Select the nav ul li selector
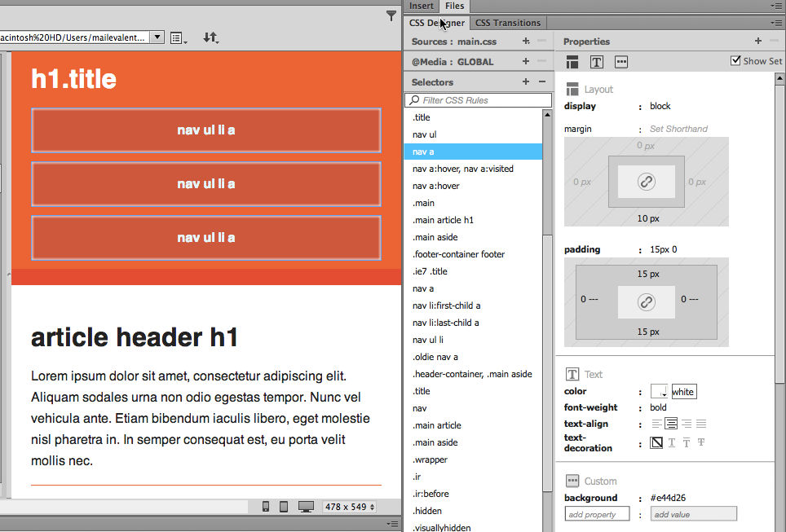 [473, 340]
